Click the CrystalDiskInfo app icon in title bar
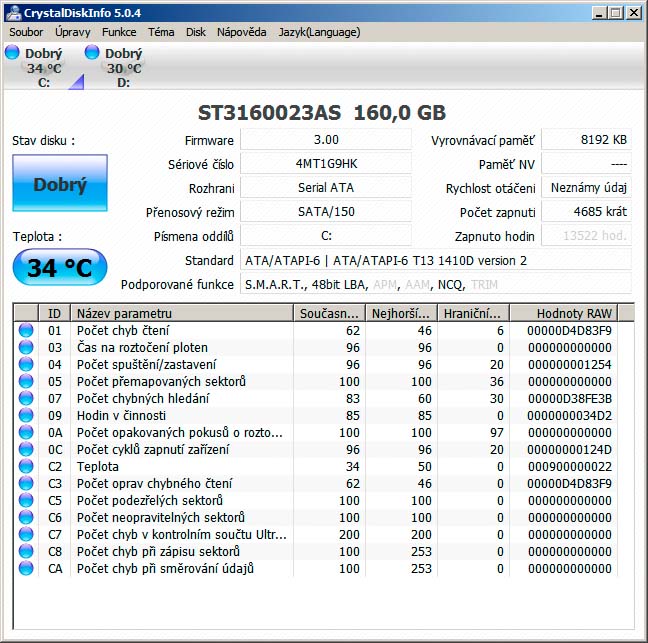Screen dimensions: 648x643 click(13, 12)
